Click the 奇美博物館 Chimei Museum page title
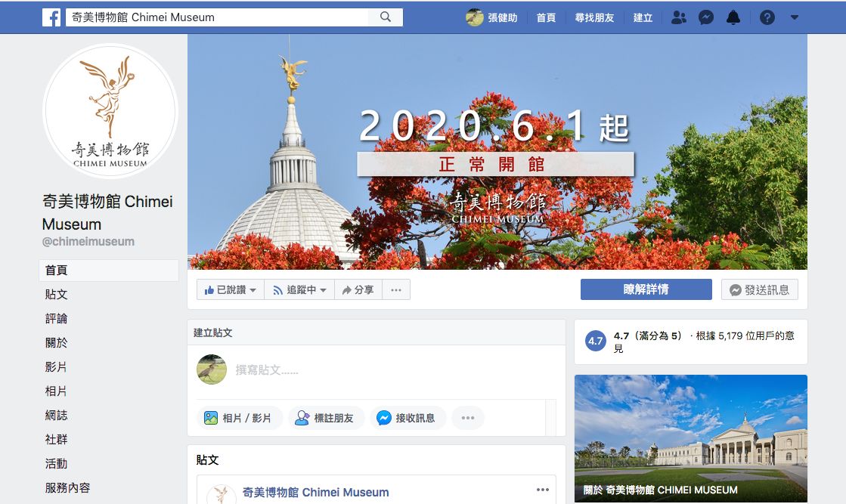The height and width of the screenshot is (504, 846). [107, 212]
